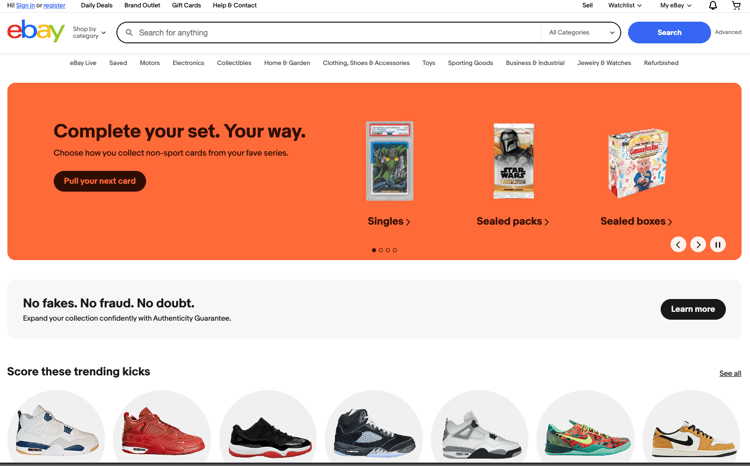Expand the Watchlist dropdown
750x466 pixels.
(625, 5)
